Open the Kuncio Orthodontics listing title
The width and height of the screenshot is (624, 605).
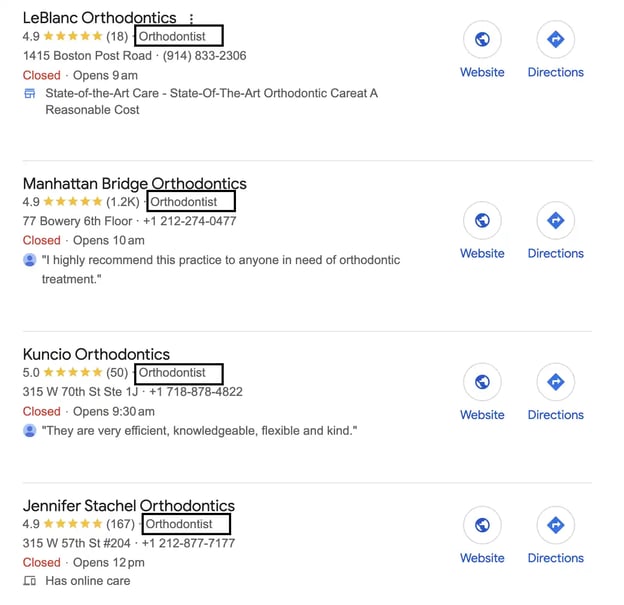(x=96, y=354)
